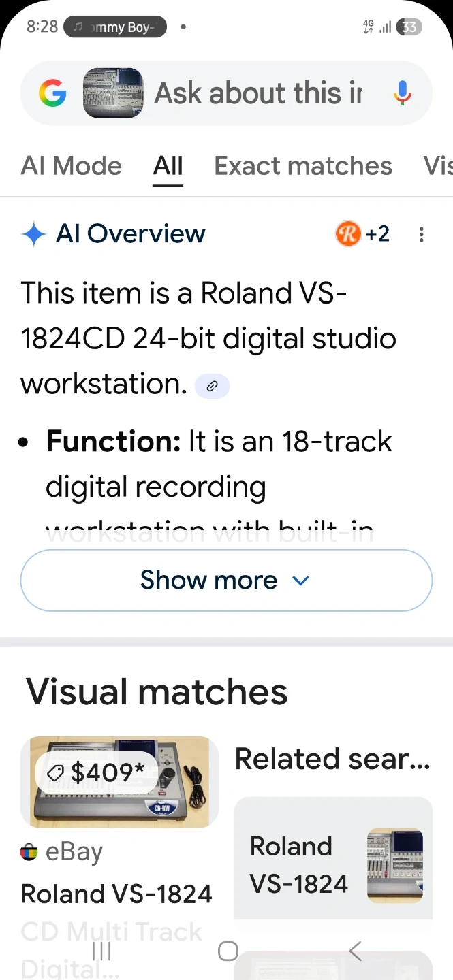The image size is (453, 980).
Task: Open the Exact matches tab
Action: [x=303, y=166]
